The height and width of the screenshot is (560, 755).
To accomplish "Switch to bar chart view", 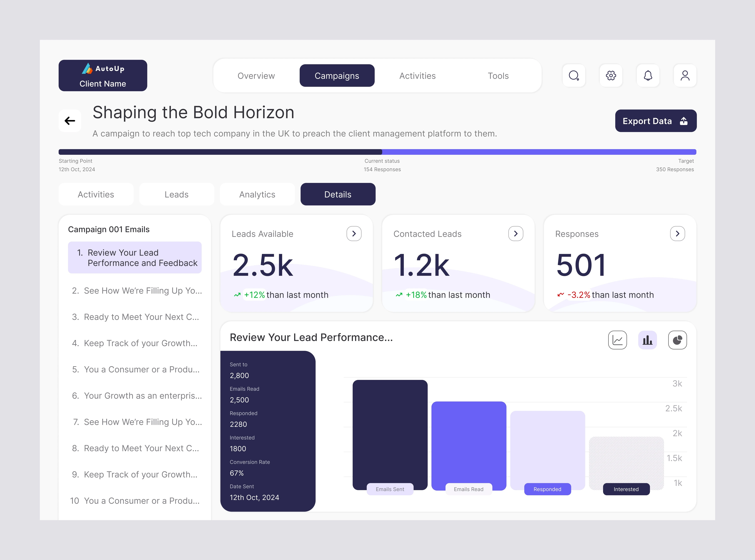I will tap(647, 340).
